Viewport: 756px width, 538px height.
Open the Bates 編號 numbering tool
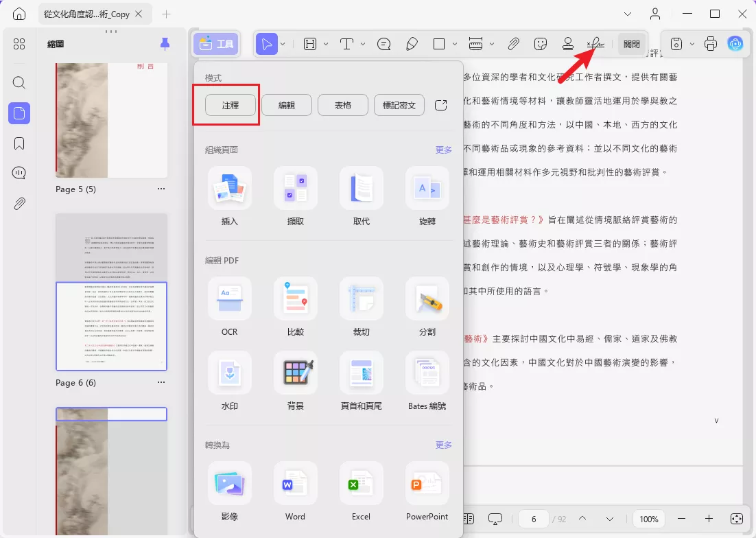[x=427, y=382]
